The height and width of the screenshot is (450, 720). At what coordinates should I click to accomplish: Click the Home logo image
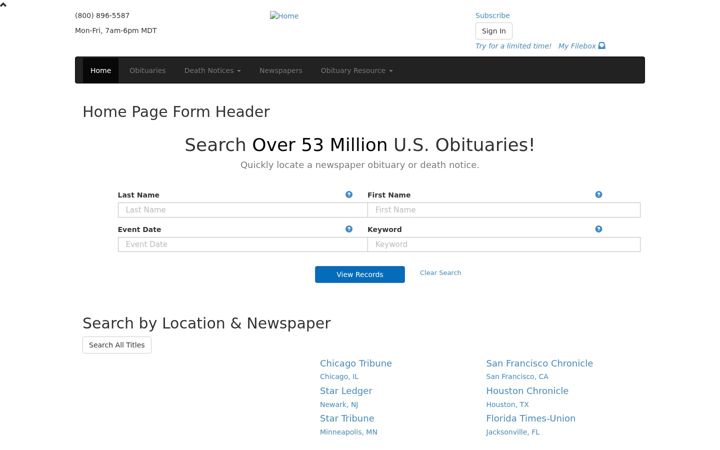[x=284, y=16]
